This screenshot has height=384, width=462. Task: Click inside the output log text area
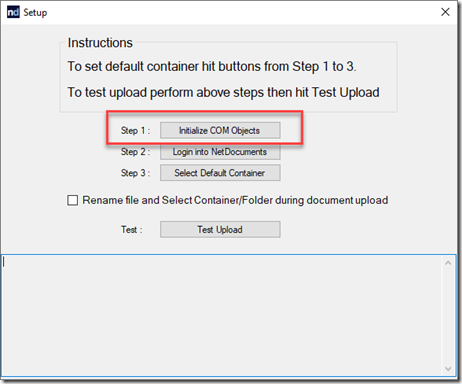pos(221,316)
